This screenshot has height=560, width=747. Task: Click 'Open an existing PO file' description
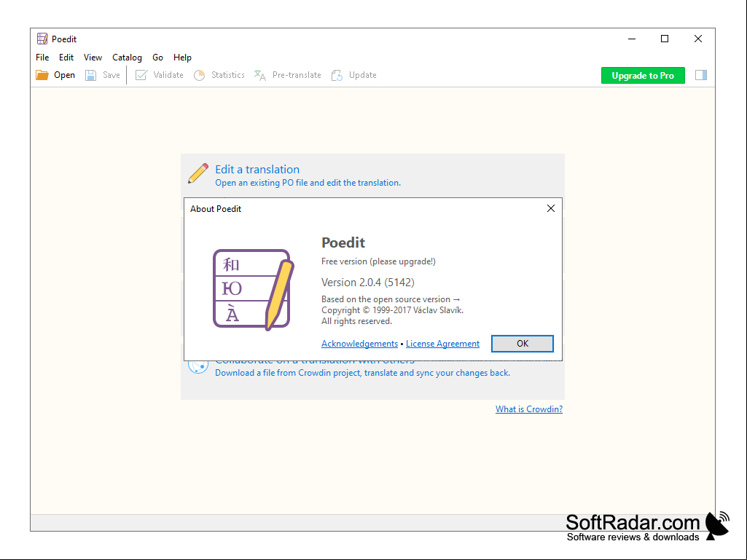tap(308, 183)
